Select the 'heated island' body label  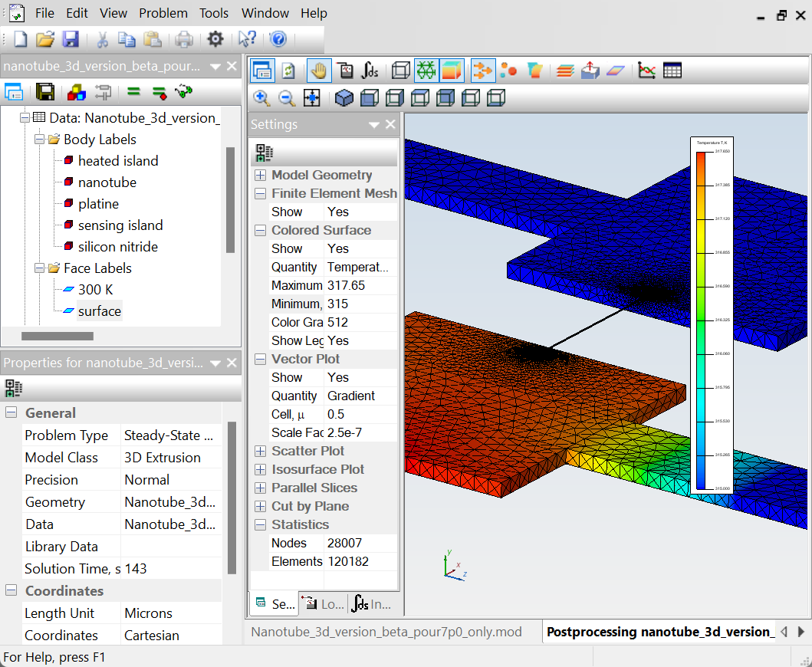pyautogui.click(x=117, y=161)
